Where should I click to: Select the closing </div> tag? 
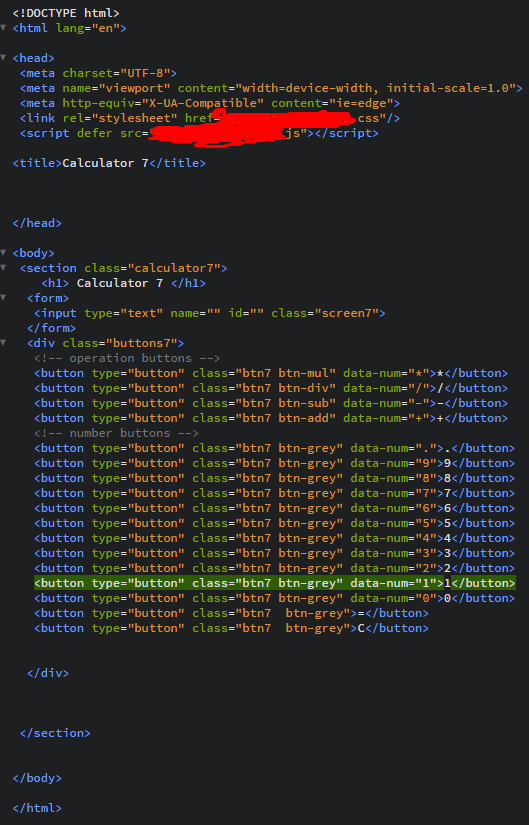click(48, 673)
